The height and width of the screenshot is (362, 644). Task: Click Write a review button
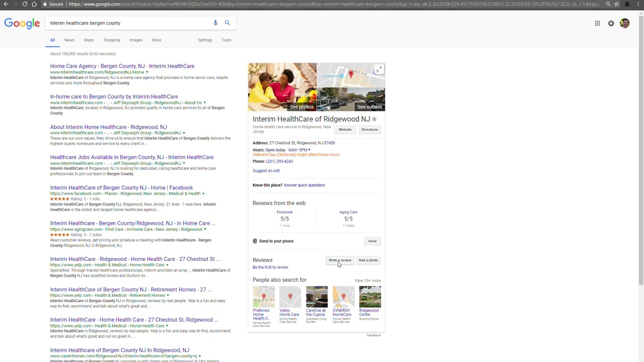click(x=340, y=260)
